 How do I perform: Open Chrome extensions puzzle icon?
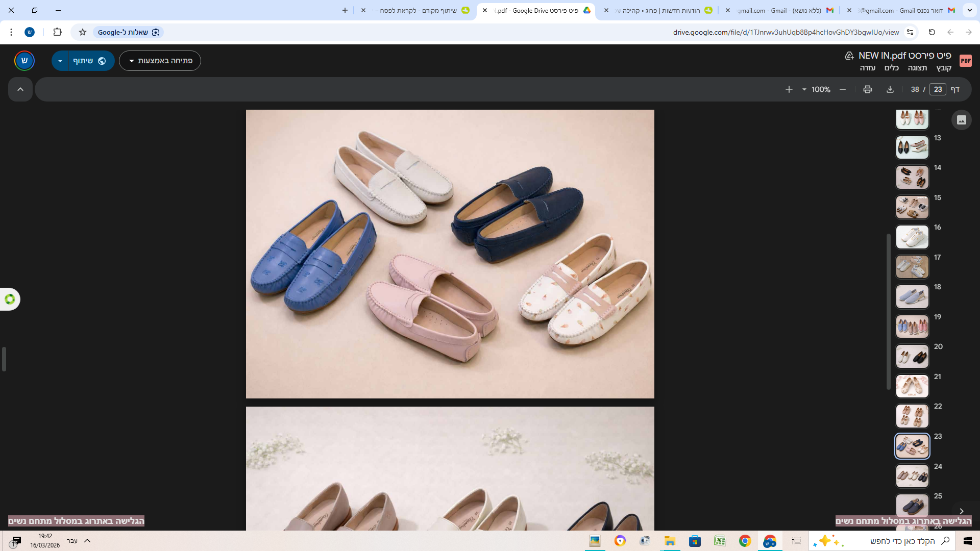tap(57, 32)
